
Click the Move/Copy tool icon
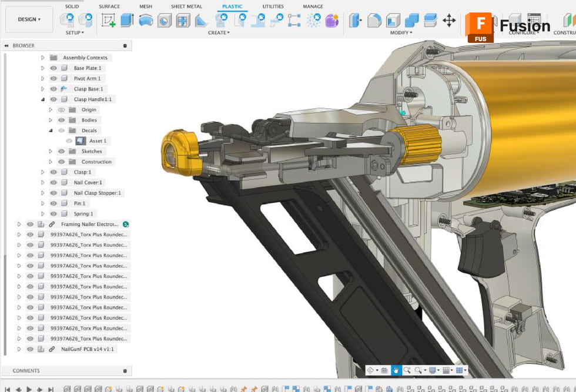pyautogui.click(x=450, y=19)
